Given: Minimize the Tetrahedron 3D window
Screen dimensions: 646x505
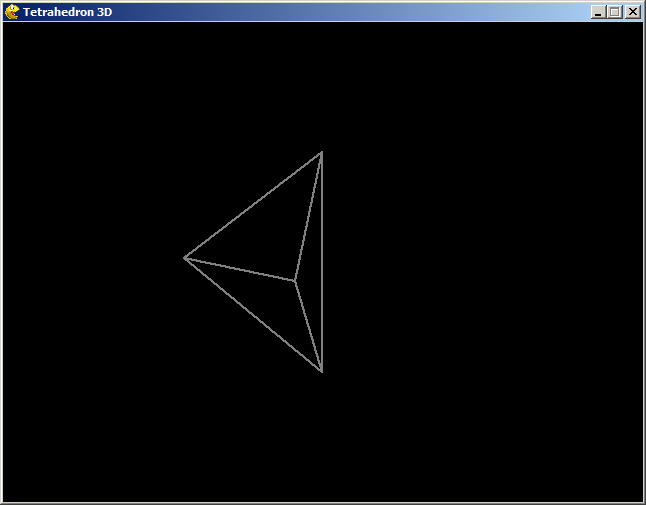Looking at the screenshot, I should click(x=598, y=12).
